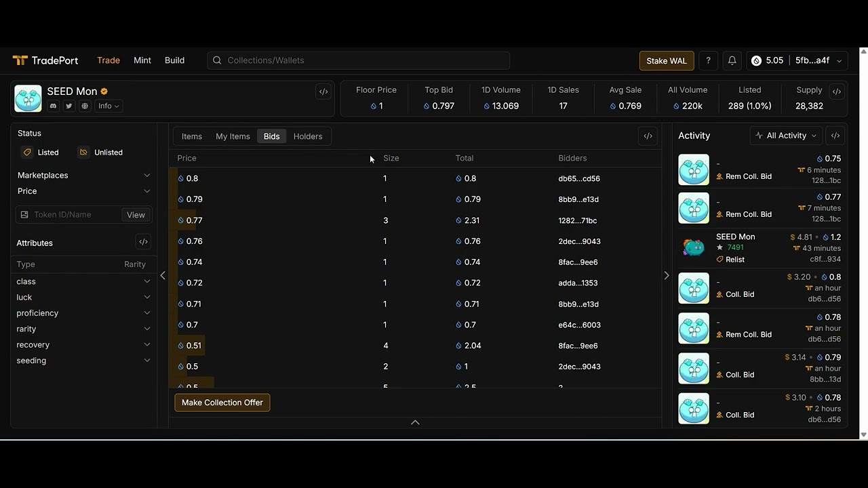
Task: Click the embed code icon beside All Activity
Action: coord(835,136)
